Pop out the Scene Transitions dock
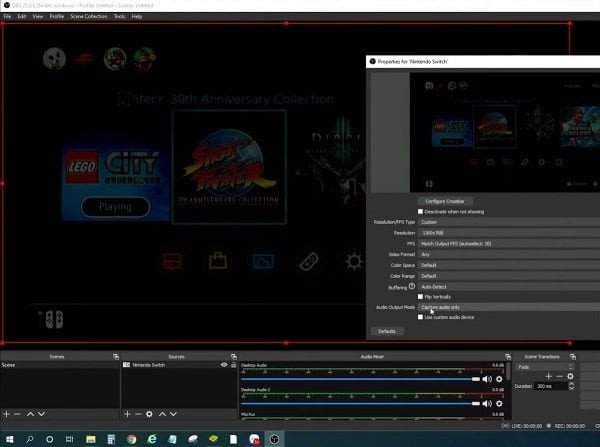Screen dimensions: 600x447 tap(572, 356)
